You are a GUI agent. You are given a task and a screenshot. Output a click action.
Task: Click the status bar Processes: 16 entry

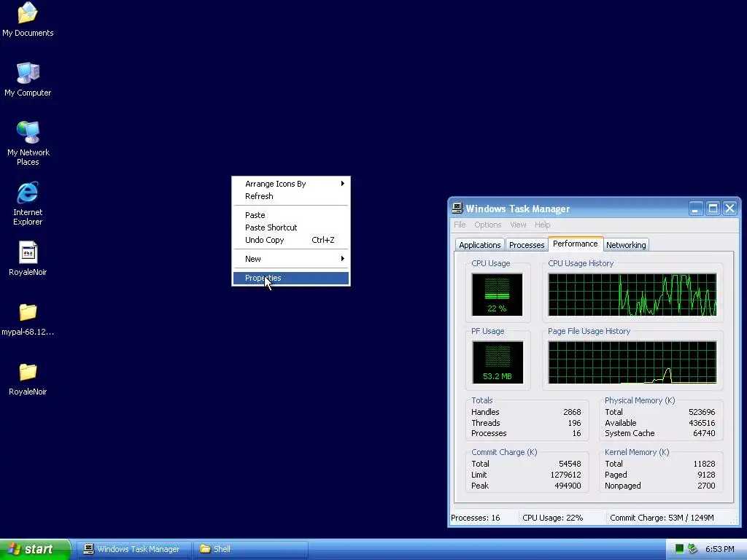(476, 518)
